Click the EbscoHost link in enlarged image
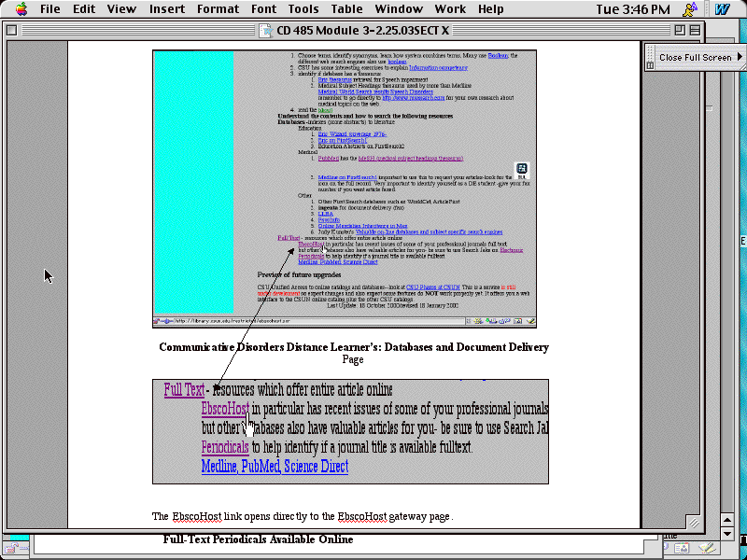Viewport: 747px width, 560px height. 224,409
